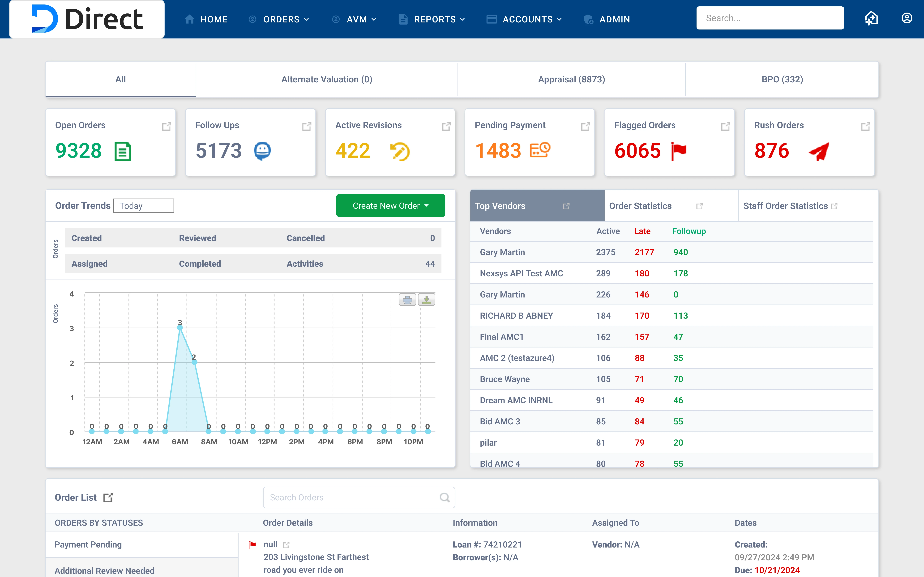Open the Follow Ups detail view icon
924x577 pixels.
tap(307, 126)
